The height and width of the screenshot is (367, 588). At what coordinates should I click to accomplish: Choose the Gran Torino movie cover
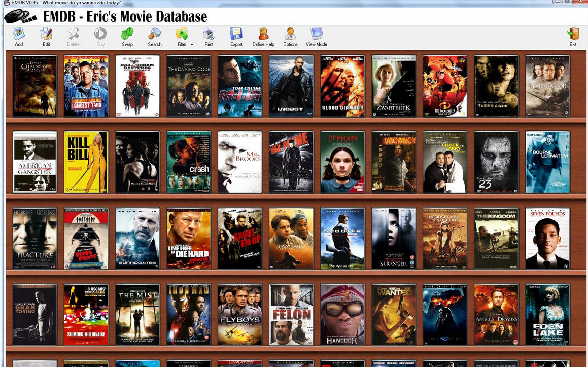point(35,315)
